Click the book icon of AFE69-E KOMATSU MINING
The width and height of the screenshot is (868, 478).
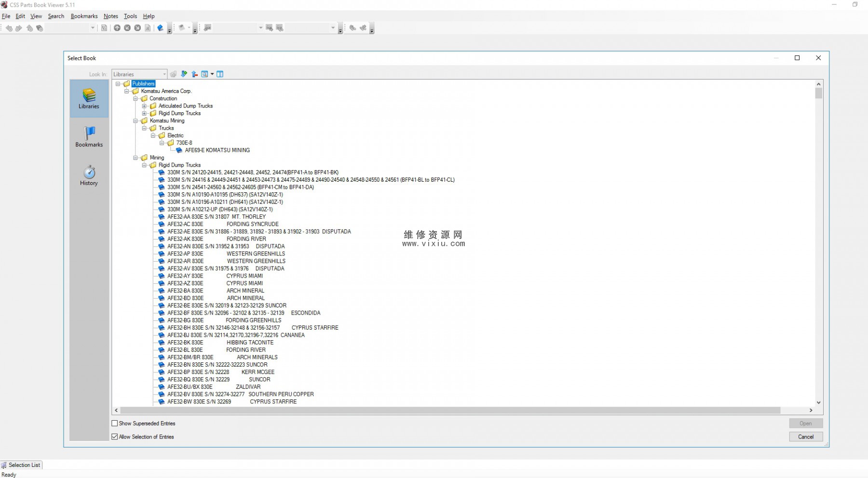pyautogui.click(x=179, y=150)
